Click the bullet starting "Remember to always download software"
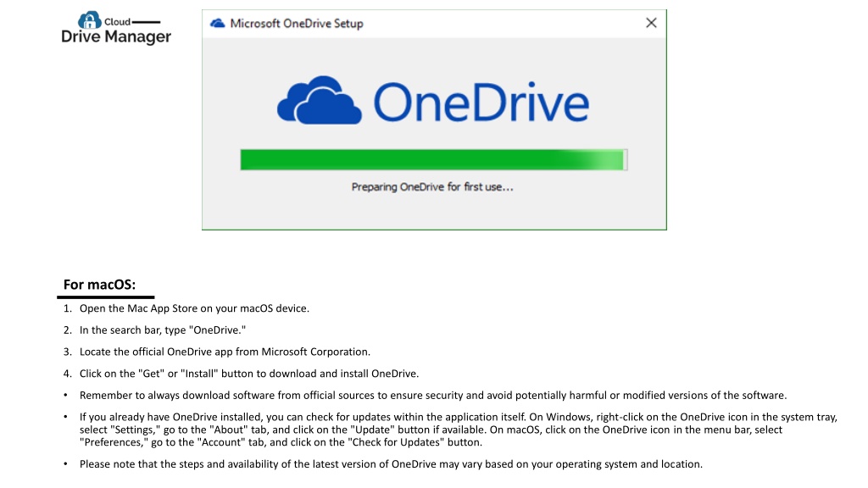This screenshot has width=868, height=488. tap(433, 395)
